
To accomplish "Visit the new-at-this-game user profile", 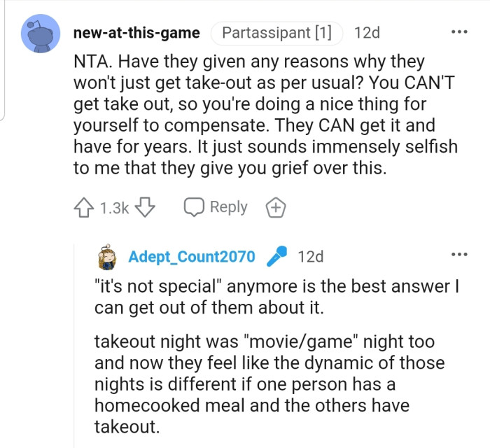I will pyautogui.click(x=136, y=33).
